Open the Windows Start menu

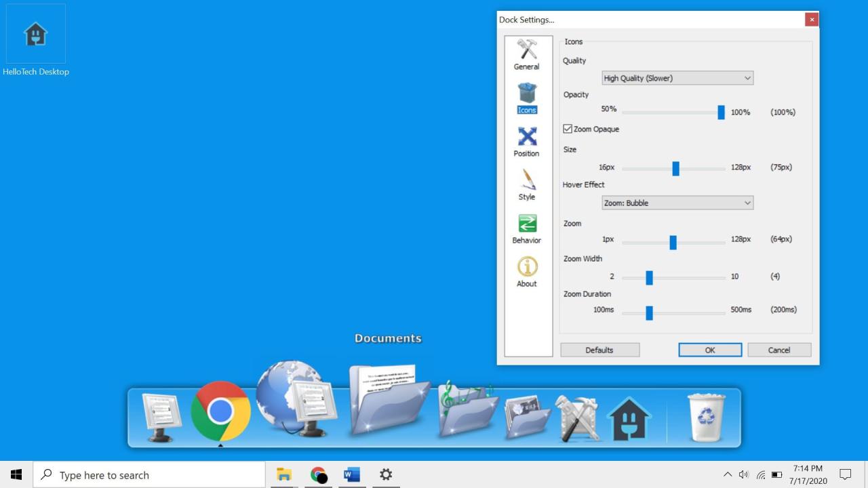(x=16, y=474)
